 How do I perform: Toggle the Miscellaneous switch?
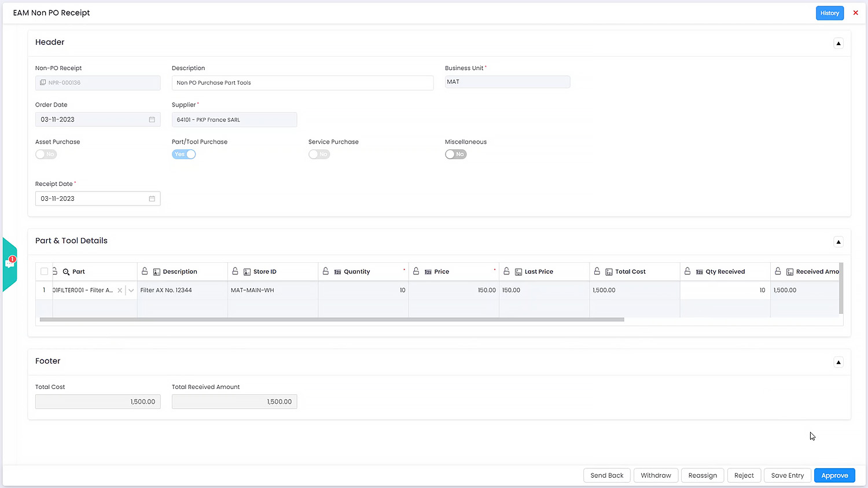455,155
